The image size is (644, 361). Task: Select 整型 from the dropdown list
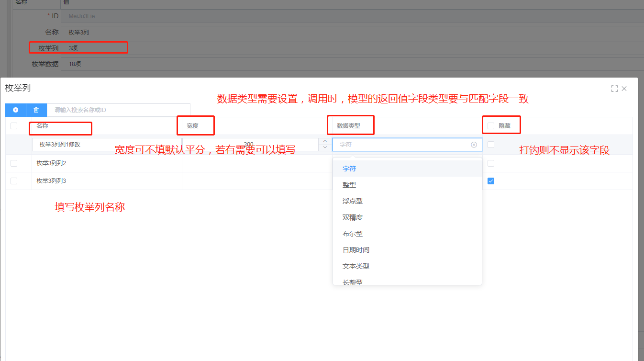coord(349,185)
